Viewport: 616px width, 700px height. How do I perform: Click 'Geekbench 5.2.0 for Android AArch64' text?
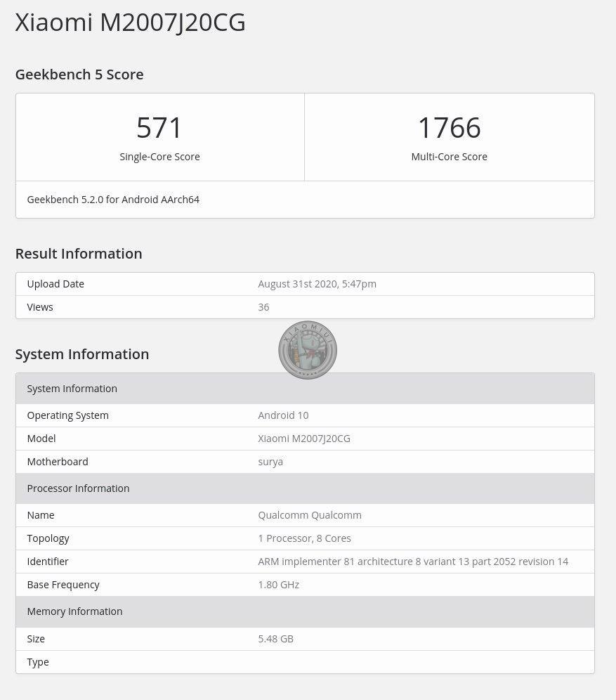[x=113, y=200]
